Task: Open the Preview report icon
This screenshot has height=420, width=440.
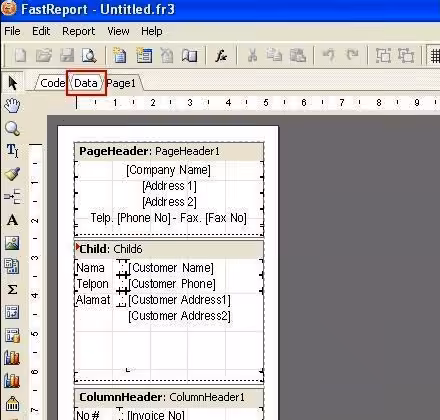Action: click(89, 56)
